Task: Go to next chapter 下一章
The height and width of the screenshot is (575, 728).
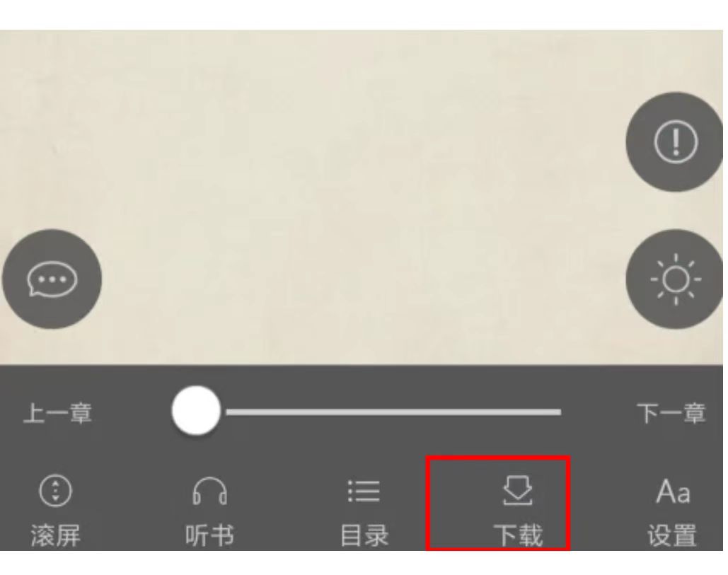Action: coord(671,413)
